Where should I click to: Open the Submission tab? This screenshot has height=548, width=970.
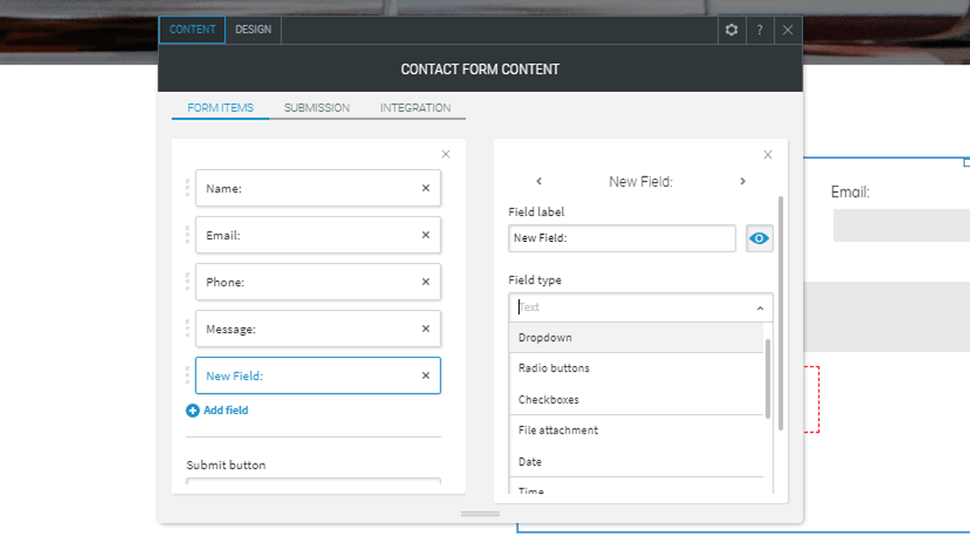316,108
